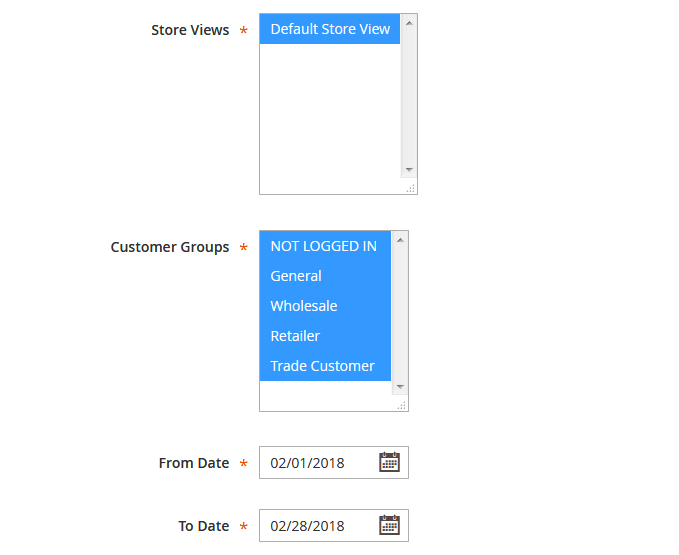Click Store Views scrollbar down arrow

pyautogui.click(x=409, y=170)
